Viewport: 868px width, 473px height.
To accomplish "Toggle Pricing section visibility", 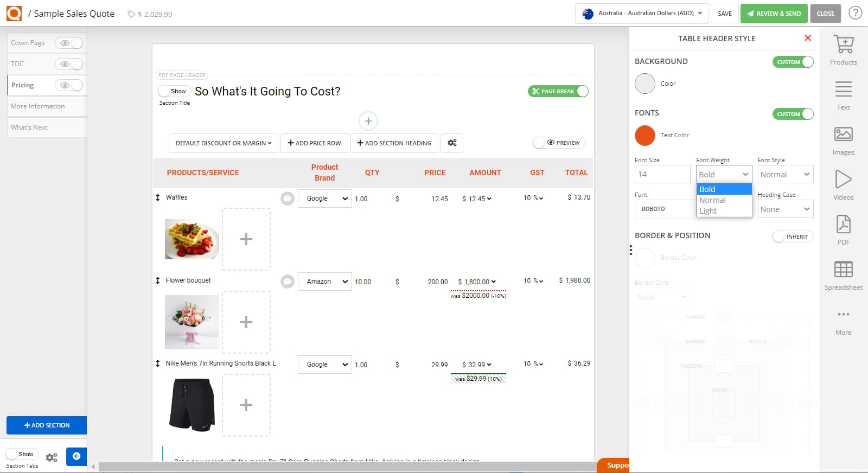I will point(69,85).
